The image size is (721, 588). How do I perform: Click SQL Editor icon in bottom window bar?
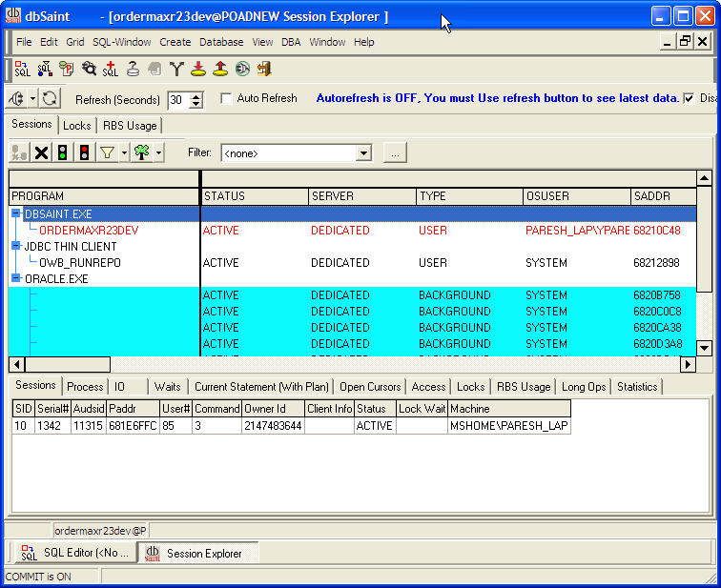click(x=28, y=553)
